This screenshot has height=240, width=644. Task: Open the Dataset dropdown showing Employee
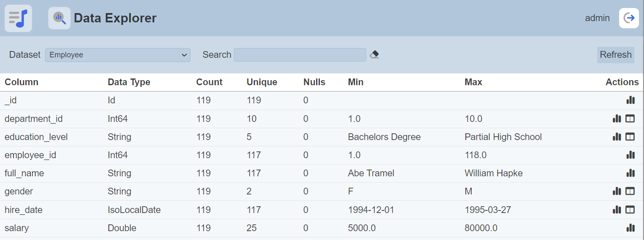tap(118, 55)
